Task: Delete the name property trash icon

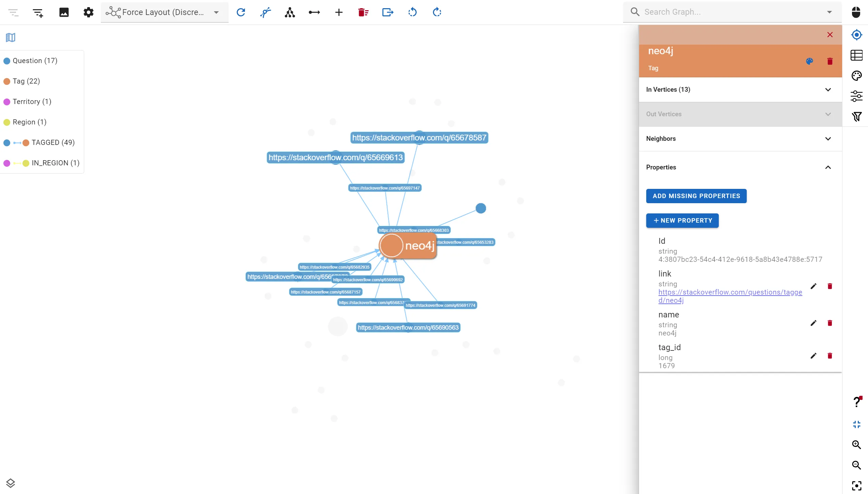Action: (830, 323)
